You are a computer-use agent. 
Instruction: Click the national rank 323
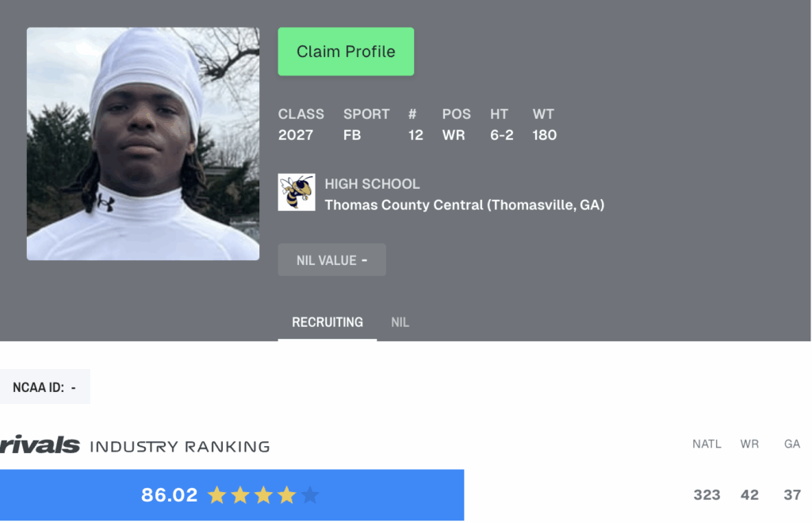tap(707, 495)
